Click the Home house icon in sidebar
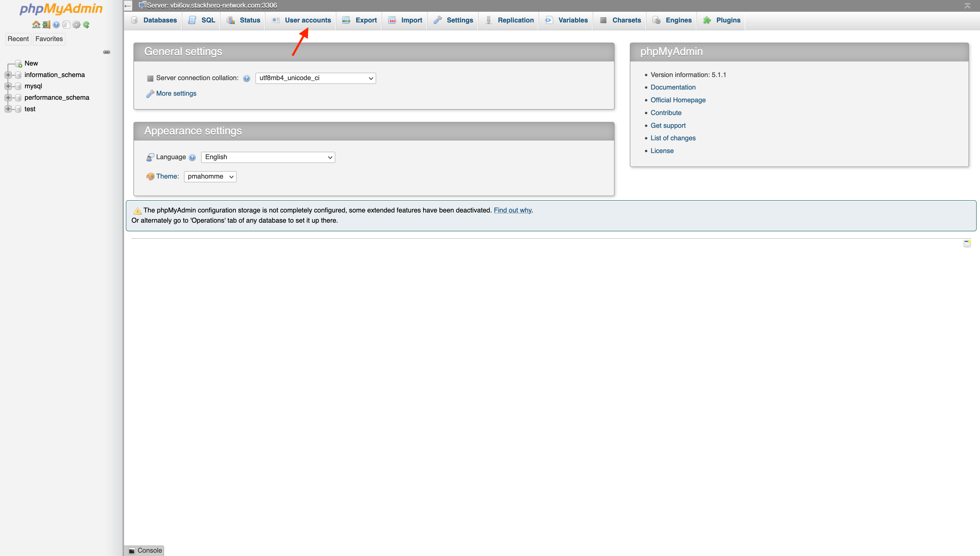Viewport: 980px width, 556px height. (x=36, y=25)
